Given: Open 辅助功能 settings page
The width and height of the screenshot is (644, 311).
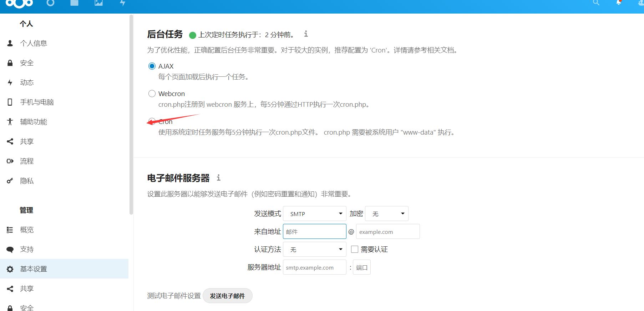Looking at the screenshot, I should 34,122.
